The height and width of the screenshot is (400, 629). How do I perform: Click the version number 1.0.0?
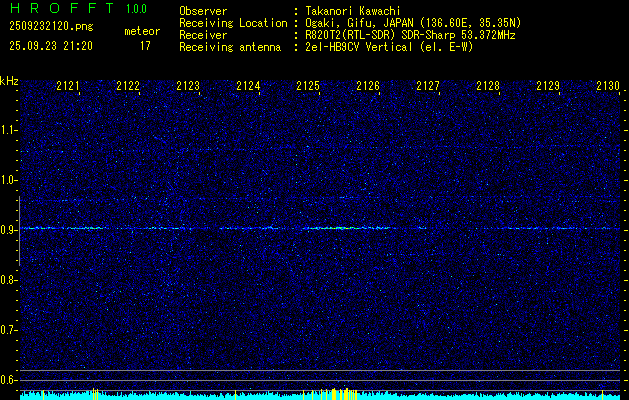[136, 8]
